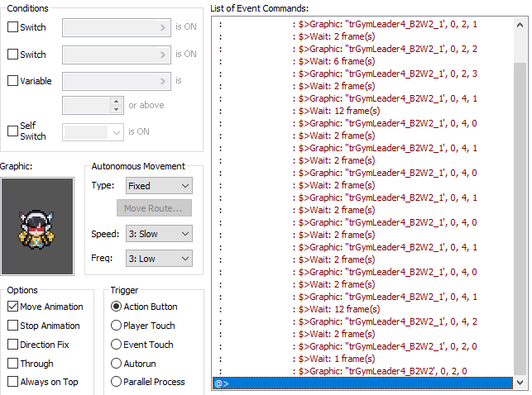Uncheck the Move Animation option
The height and width of the screenshot is (395, 532).
[12, 307]
